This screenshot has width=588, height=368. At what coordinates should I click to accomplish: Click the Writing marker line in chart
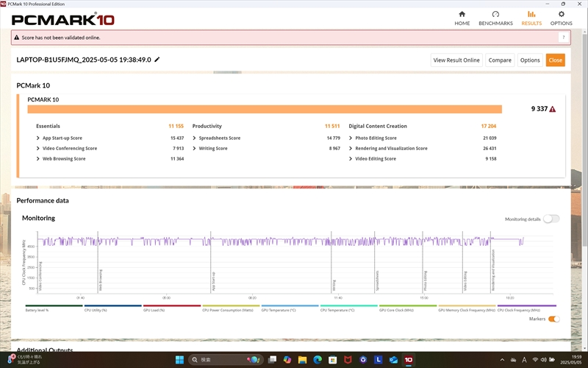(x=331, y=262)
